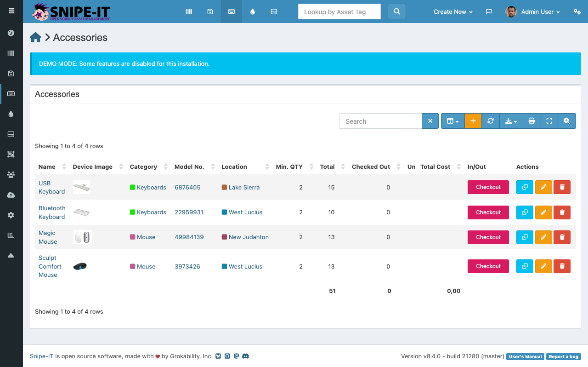Open the export data dropdown
This screenshot has width=588, height=367.
[511, 121]
